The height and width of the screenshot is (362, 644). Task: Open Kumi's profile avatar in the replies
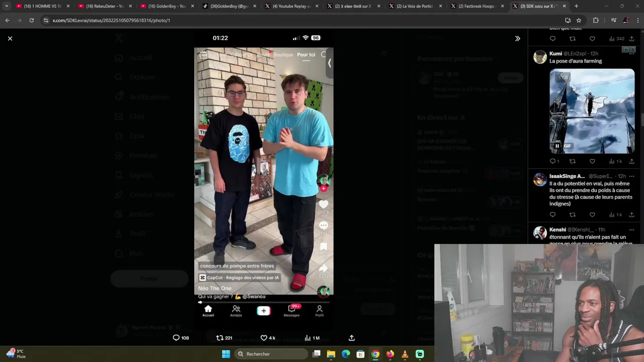coord(540,57)
